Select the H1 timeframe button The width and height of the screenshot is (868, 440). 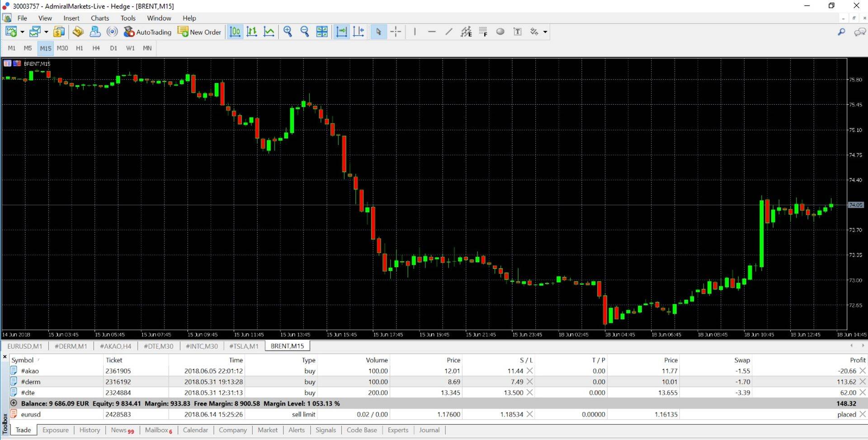pos(80,48)
